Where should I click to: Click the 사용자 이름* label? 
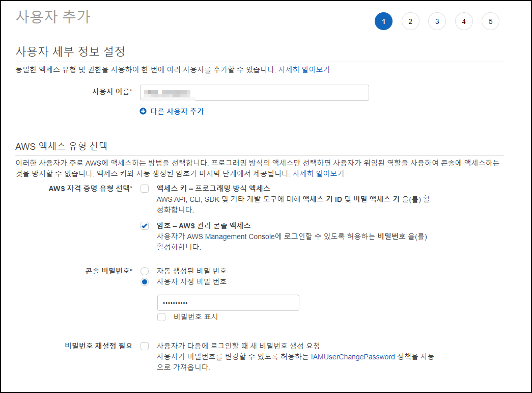click(x=113, y=92)
